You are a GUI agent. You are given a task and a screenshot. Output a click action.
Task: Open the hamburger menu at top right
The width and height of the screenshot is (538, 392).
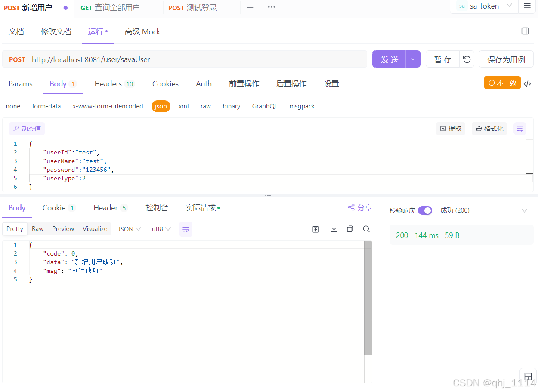(528, 6)
